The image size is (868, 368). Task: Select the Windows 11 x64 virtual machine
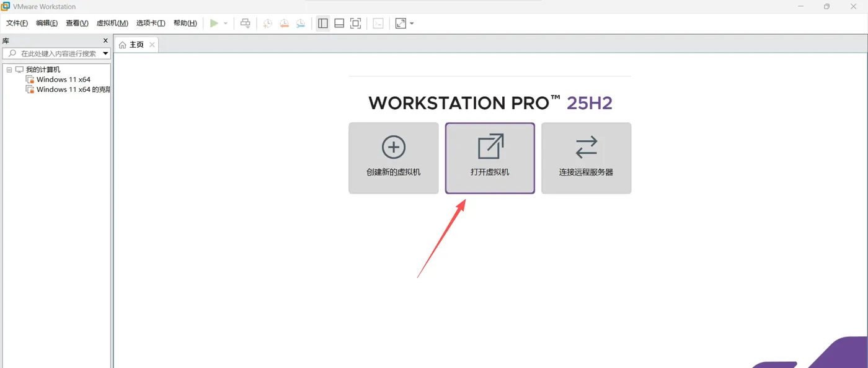click(63, 79)
